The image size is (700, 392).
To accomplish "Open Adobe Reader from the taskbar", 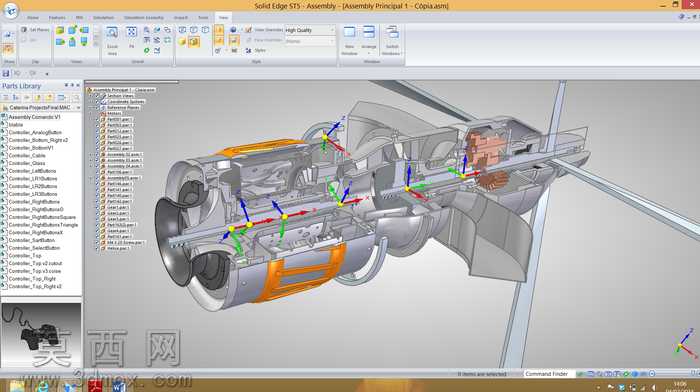I will point(95,386).
